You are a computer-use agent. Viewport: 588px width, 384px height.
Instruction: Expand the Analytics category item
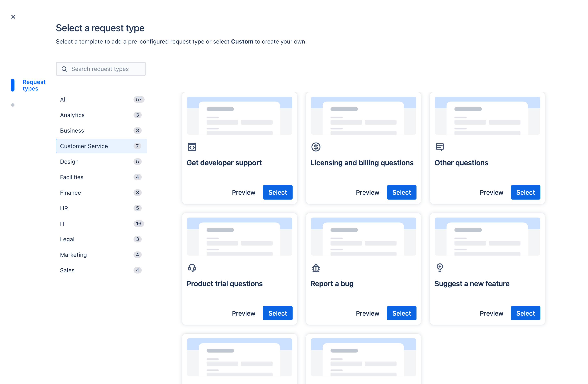click(72, 114)
